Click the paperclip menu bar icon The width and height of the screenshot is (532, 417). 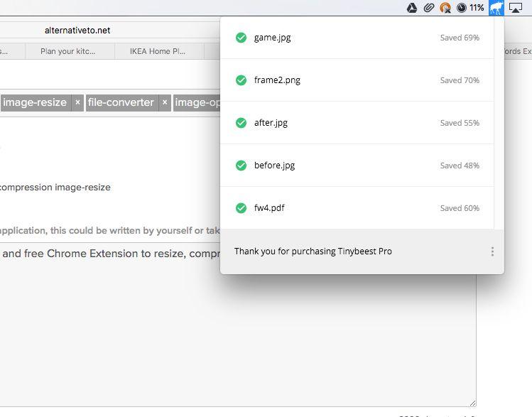pyautogui.click(x=429, y=8)
